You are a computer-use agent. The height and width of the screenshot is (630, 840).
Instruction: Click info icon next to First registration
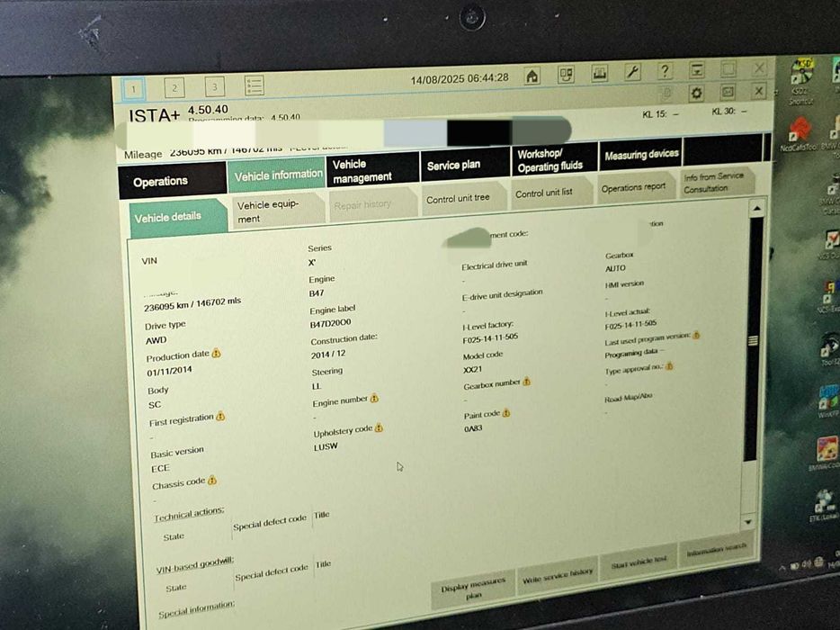click(220, 416)
